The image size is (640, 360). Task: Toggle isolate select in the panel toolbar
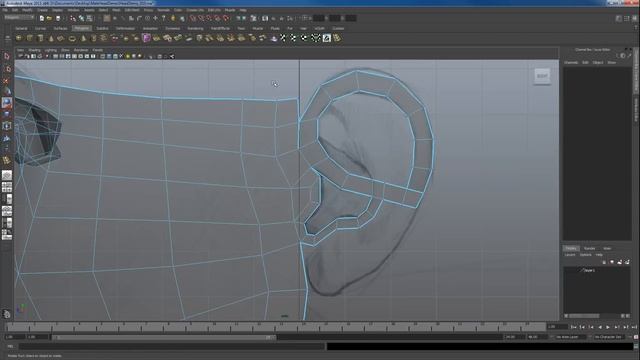pyautogui.click(x=152, y=56)
